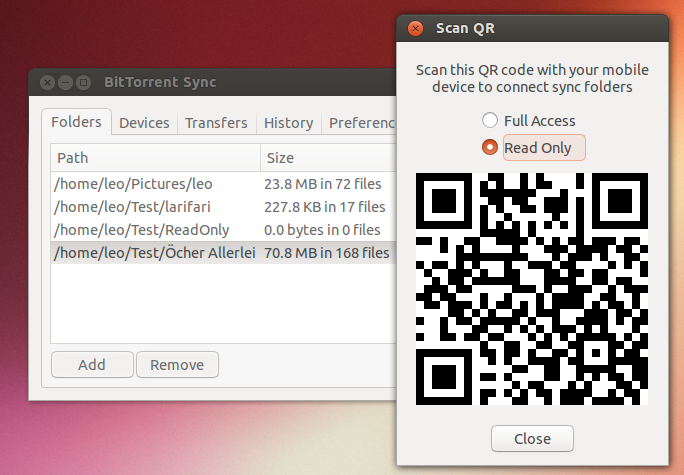684x475 pixels.
Task: Show the History tab
Action: pyautogui.click(x=288, y=123)
